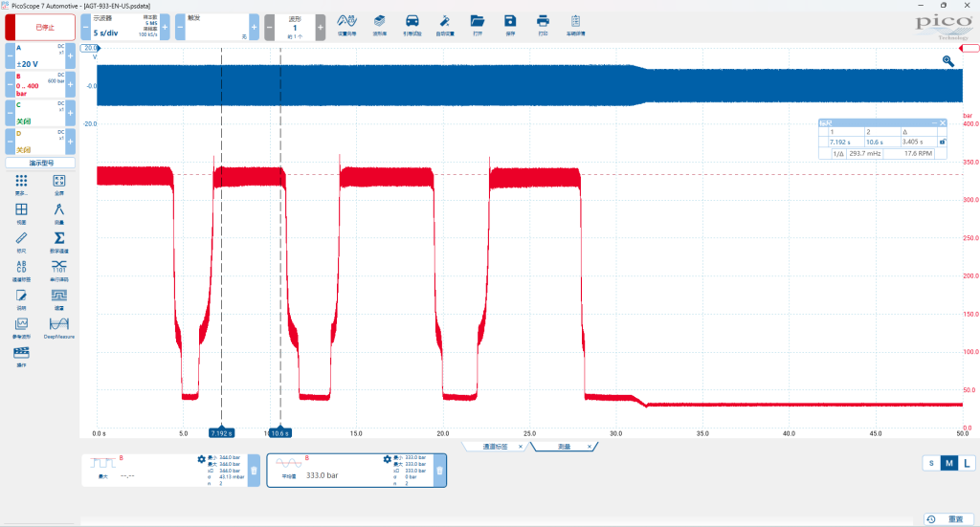Screen dimensions: 980x527
Task: Expand the 5 s/div timebase settings
Action: pos(125,28)
